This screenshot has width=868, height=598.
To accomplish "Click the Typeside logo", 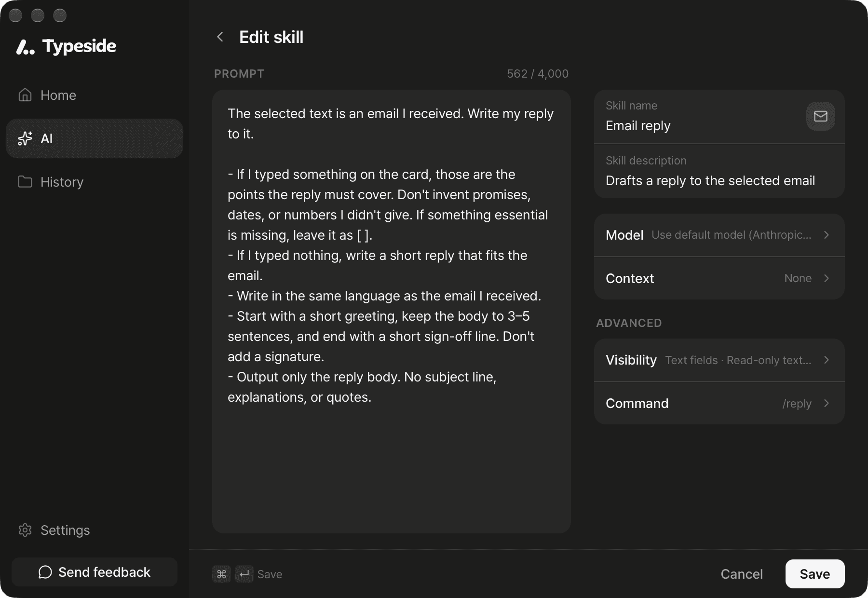I will click(x=66, y=46).
